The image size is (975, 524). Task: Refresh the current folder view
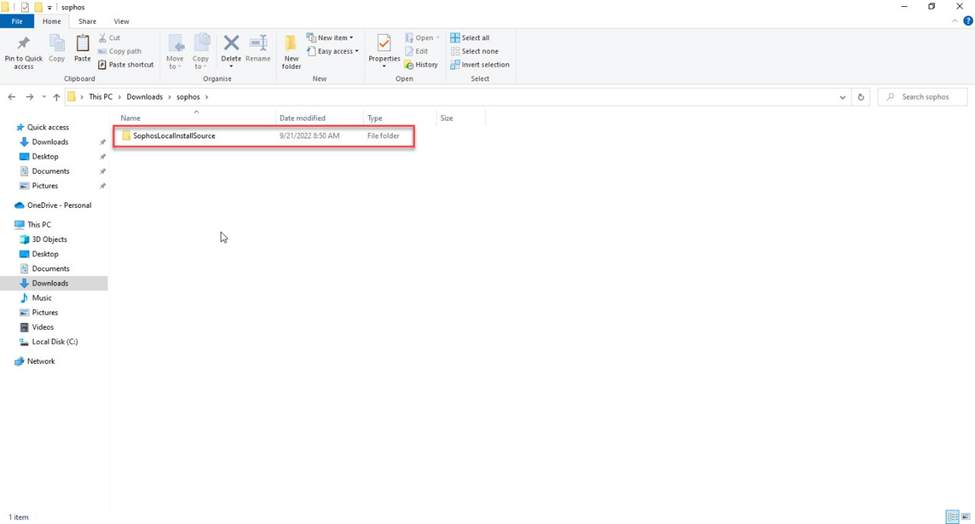pos(861,97)
